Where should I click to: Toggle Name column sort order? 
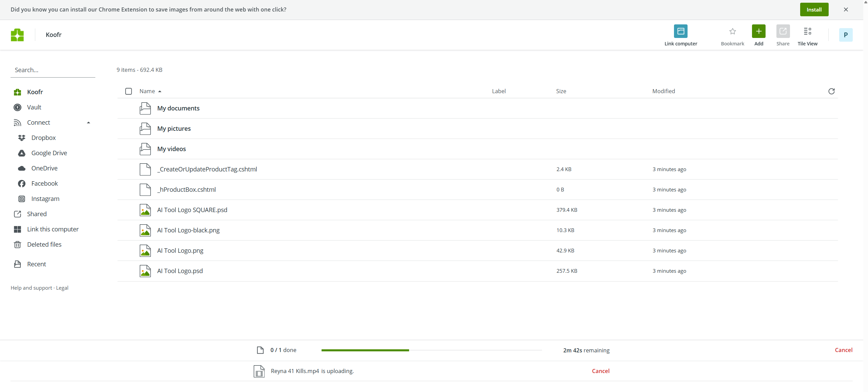point(150,91)
